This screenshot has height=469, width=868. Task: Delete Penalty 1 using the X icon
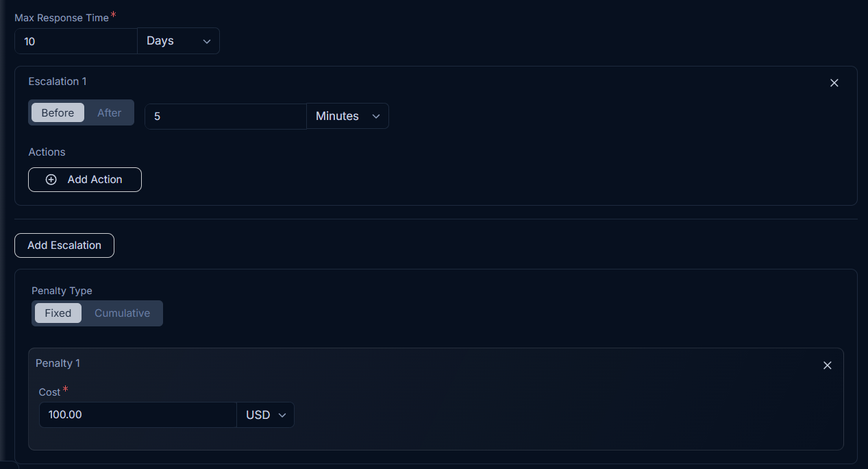827,365
